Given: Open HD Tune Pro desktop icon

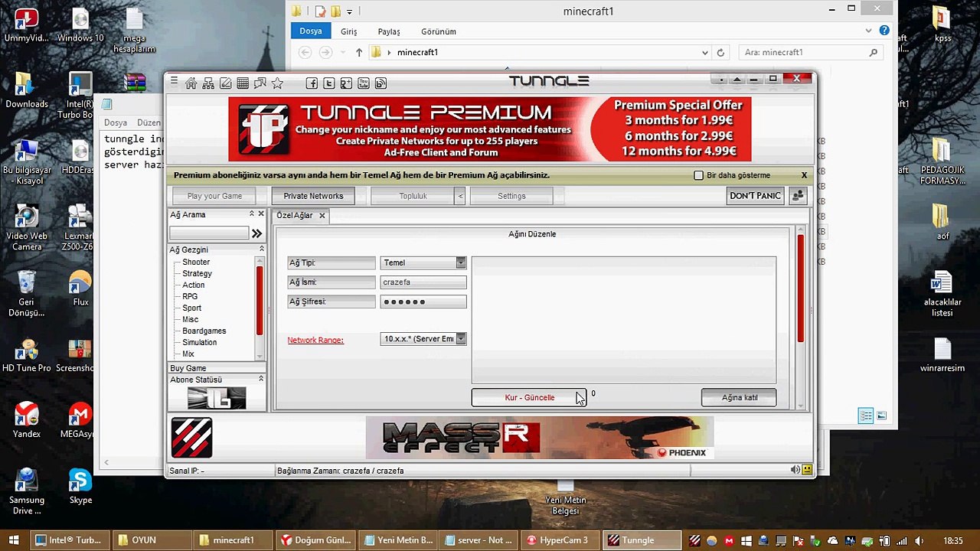Looking at the screenshot, I should tap(27, 356).
